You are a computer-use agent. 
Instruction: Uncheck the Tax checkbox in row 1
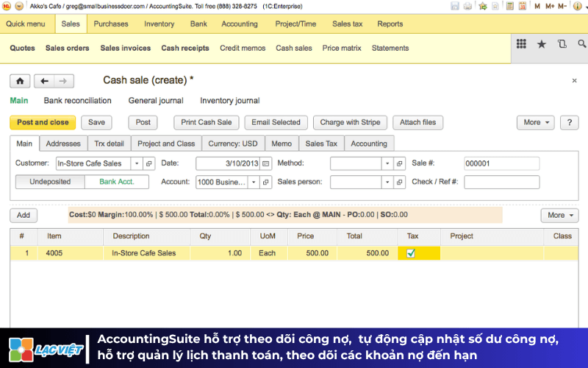[411, 253]
